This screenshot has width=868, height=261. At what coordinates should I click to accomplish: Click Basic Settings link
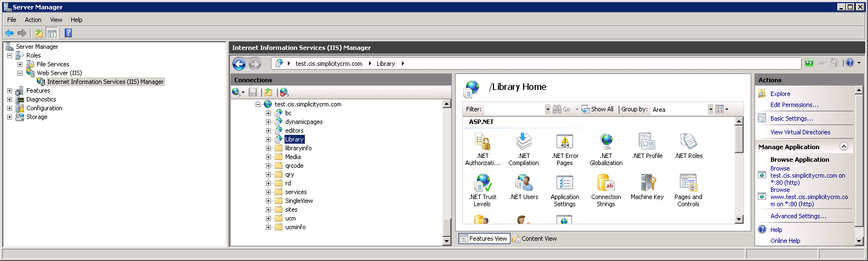pyautogui.click(x=792, y=118)
